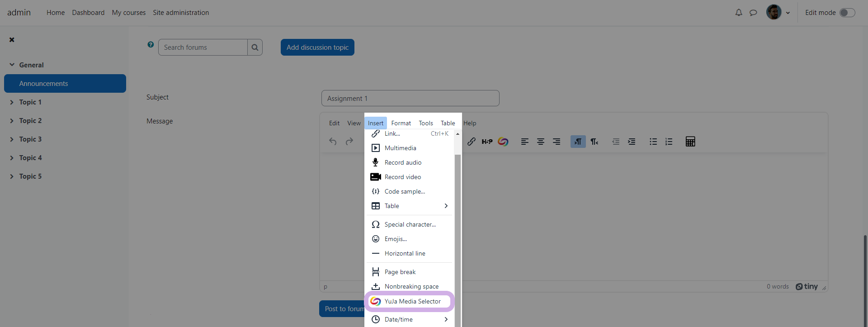
Task: Increase paragraph indent
Action: [x=632, y=142]
